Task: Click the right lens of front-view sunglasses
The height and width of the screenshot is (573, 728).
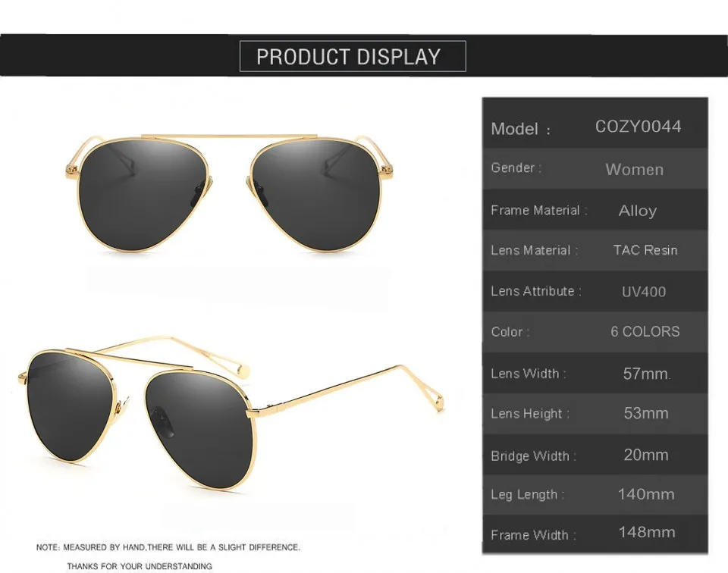Action: [315, 195]
